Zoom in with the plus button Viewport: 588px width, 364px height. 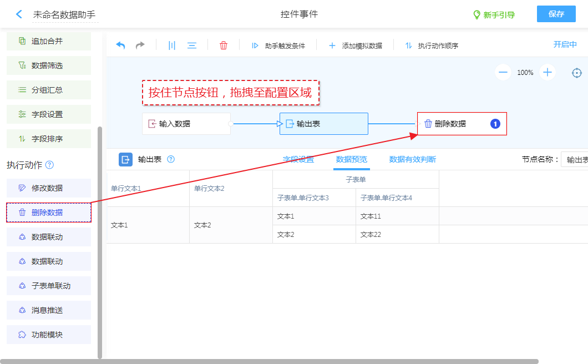pyautogui.click(x=548, y=72)
